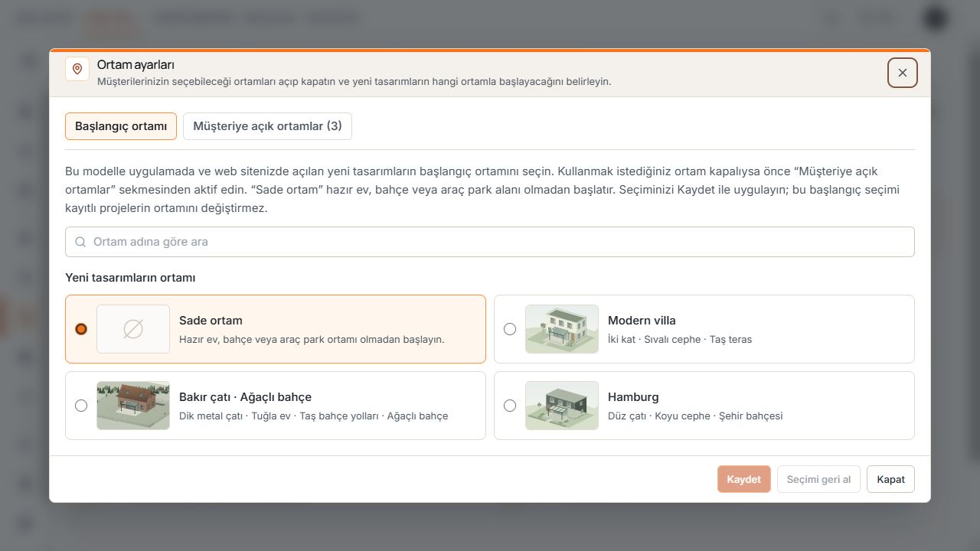Screen dimensions: 980x551
Task: Switch to Başlangıç ortamı tab
Action: pos(121,126)
